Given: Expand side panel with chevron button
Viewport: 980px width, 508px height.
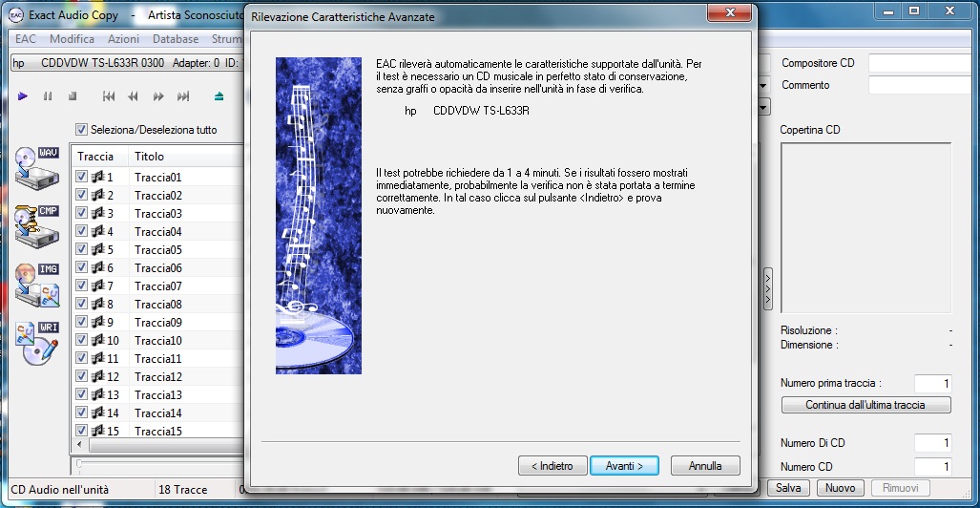Looking at the screenshot, I should tap(768, 289).
